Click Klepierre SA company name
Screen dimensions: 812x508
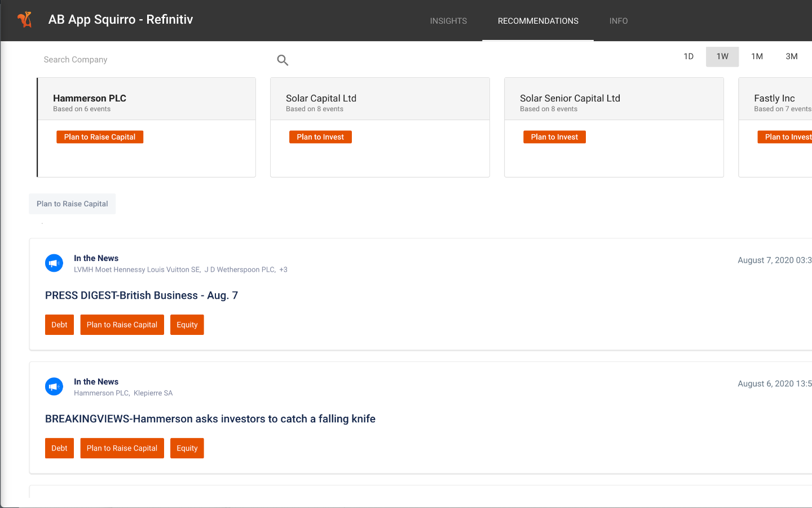pos(153,393)
